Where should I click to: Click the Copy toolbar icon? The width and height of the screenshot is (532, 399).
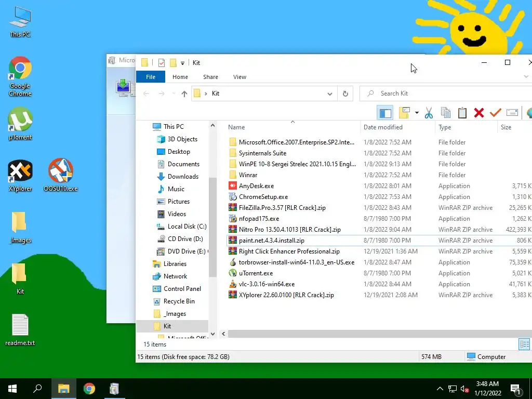point(445,113)
